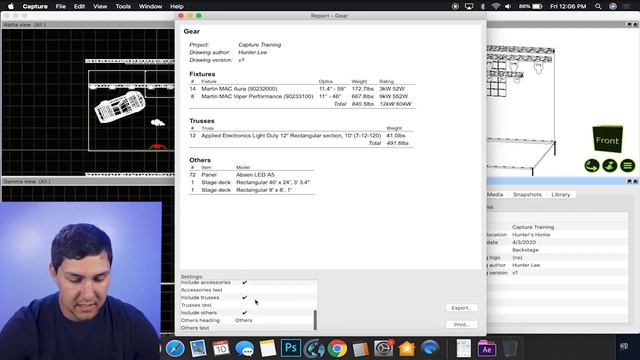The height and width of the screenshot is (360, 640).
Task: Open the View menu
Action: click(100, 6)
